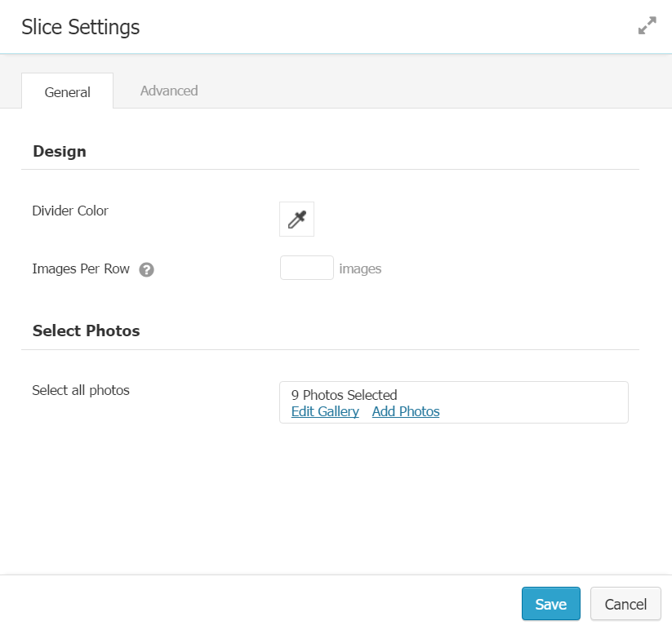The width and height of the screenshot is (672, 630).
Task: Click the Images Per Row label text
Action: (x=81, y=268)
